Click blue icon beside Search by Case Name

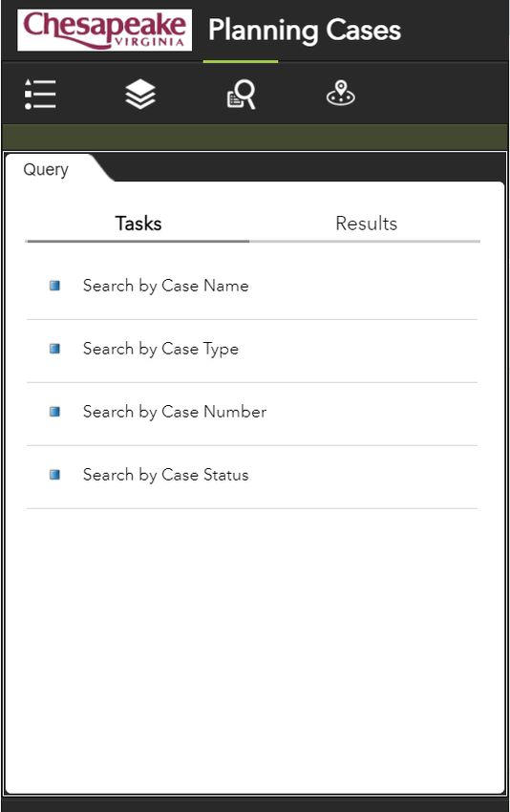coord(54,286)
